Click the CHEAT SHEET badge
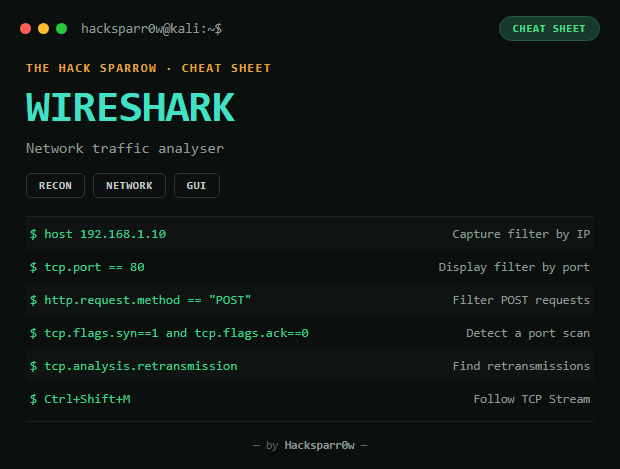The width and height of the screenshot is (620, 469). (549, 28)
